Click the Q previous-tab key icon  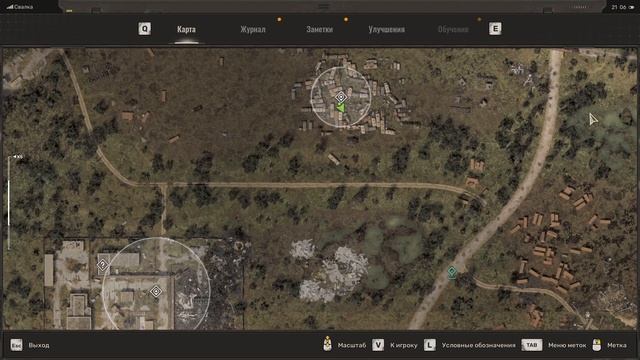point(144,29)
